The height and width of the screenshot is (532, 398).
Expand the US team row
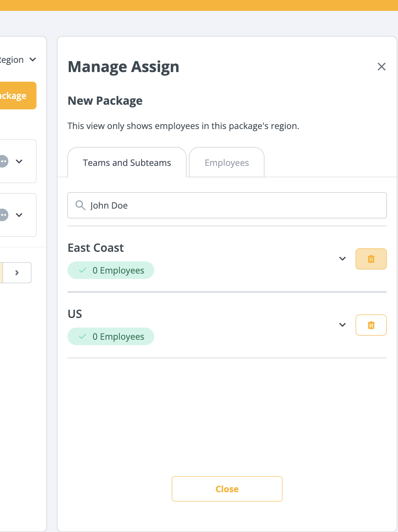pyautogui.click(x=342, y=325)
